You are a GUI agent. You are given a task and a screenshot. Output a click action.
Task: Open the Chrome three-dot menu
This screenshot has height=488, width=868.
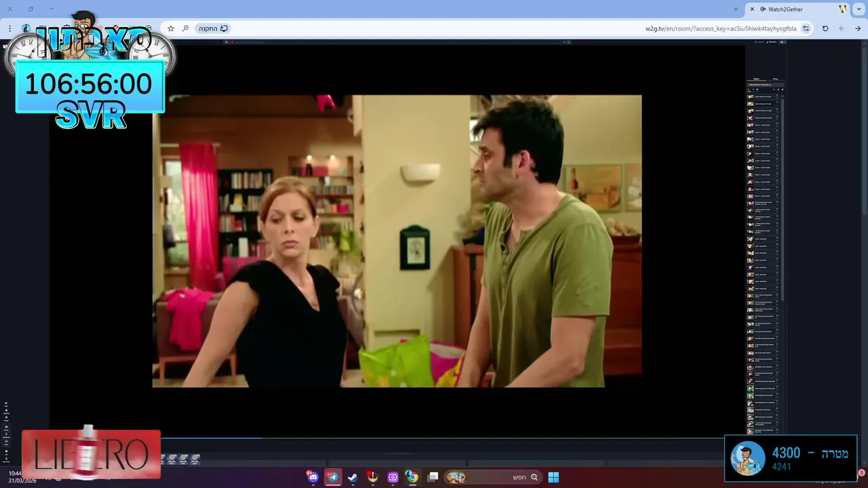(x=9, y=28)
